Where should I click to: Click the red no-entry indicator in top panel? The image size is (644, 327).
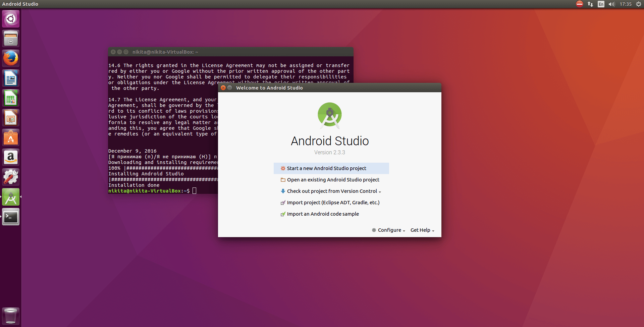point(580,4)
